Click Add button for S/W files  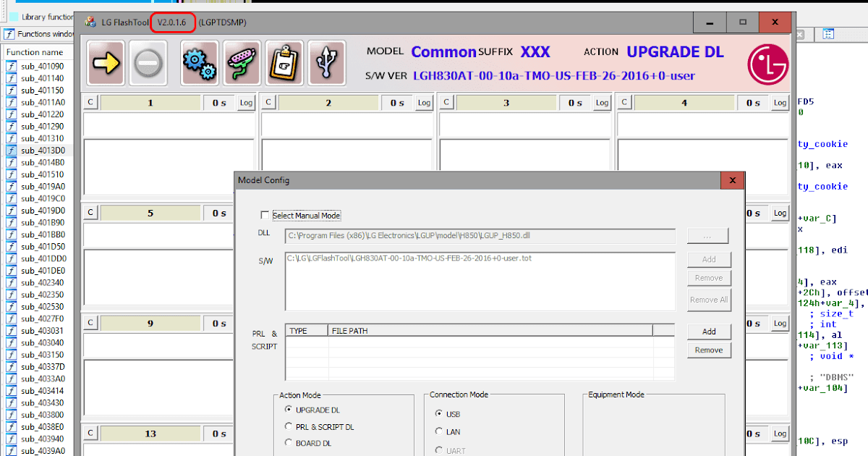click(709, 259)
